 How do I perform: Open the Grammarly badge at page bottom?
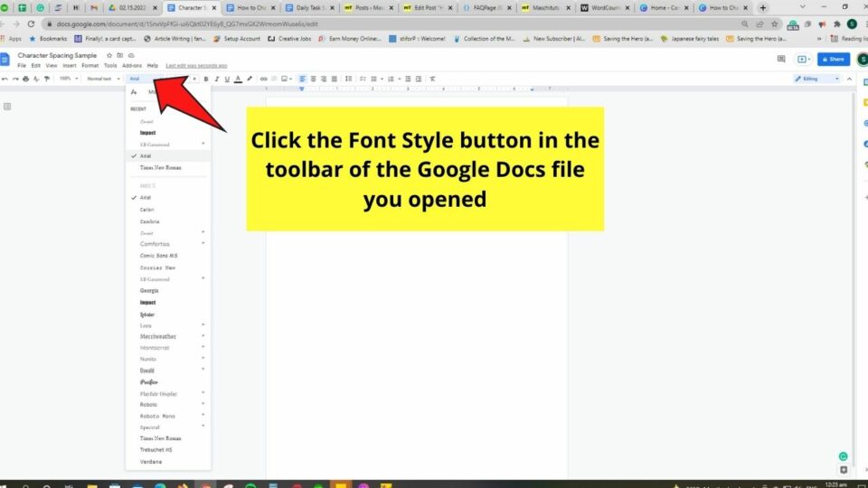tap(843, 456)
